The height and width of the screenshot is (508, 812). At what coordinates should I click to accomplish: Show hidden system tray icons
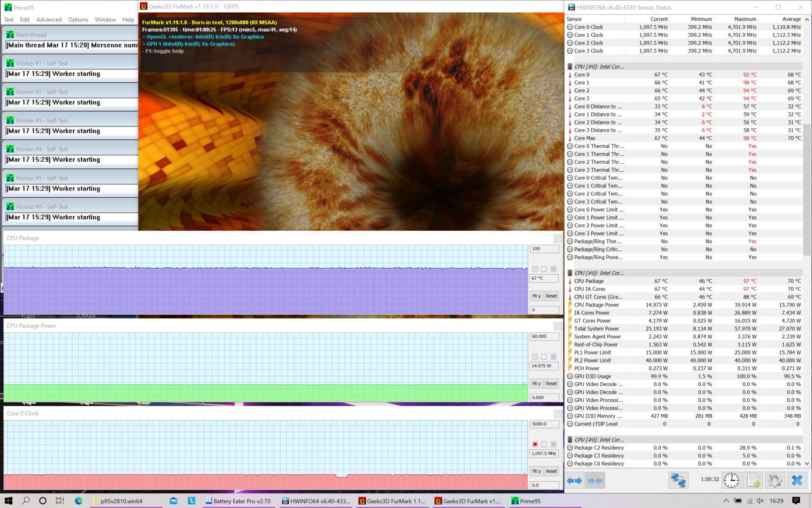pos(726,501)
